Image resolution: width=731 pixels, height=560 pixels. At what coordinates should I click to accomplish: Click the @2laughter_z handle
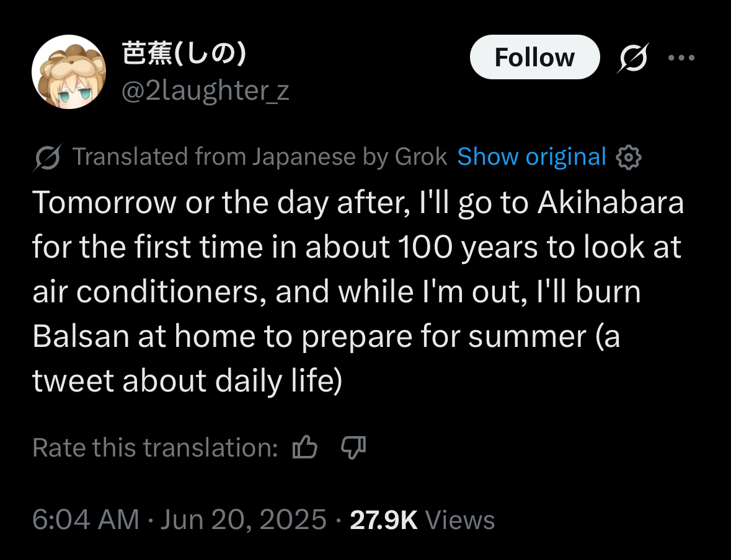(205, 91)
